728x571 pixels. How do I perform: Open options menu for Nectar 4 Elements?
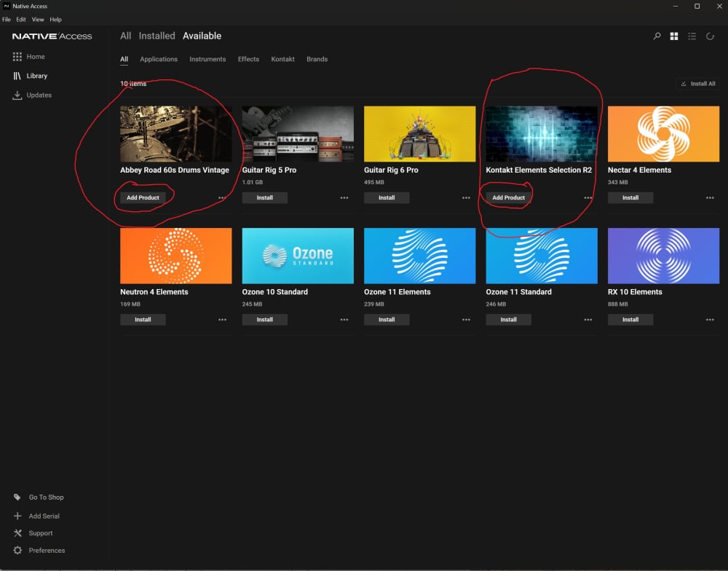tap(710, 198)
